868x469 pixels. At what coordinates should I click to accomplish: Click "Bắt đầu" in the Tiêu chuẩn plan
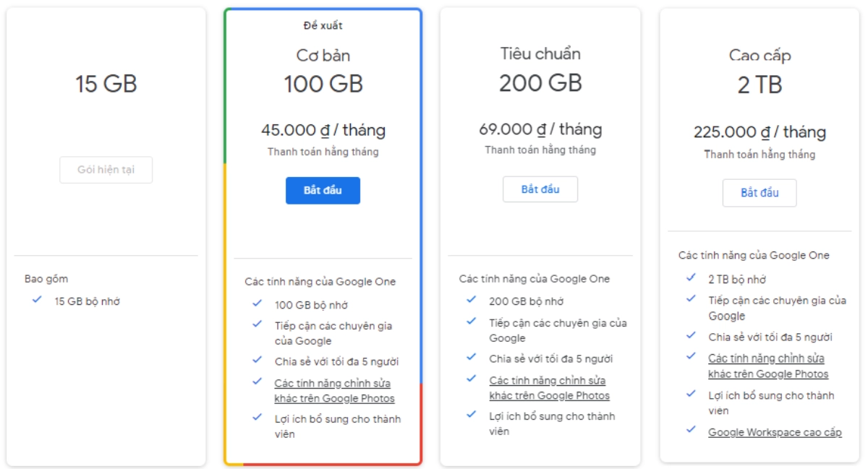point(541,189)
